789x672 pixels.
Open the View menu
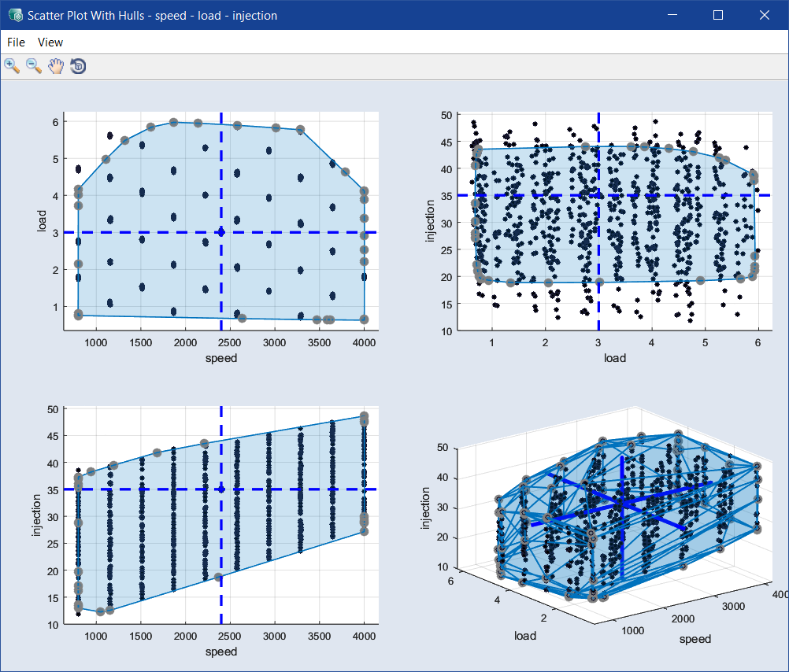tap(50, 42)
